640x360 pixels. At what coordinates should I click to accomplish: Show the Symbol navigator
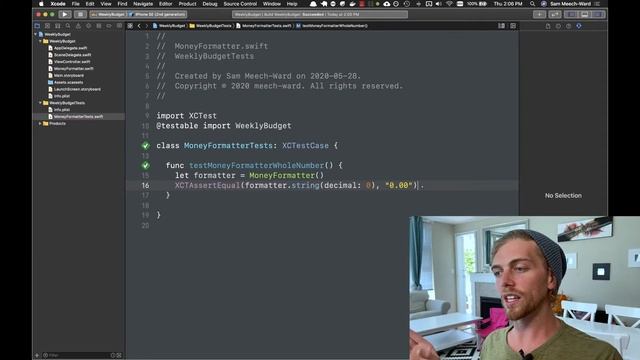click(x=58, y=26)
